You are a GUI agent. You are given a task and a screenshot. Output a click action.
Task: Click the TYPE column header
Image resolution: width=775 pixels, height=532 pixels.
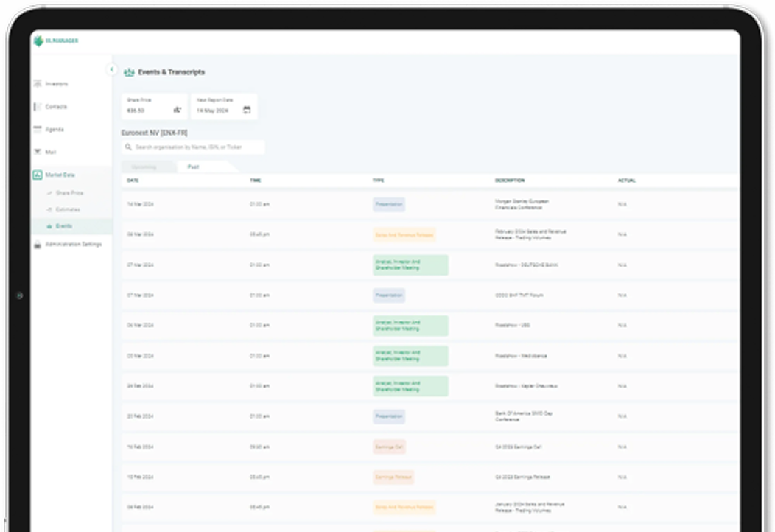coord(378,181)
